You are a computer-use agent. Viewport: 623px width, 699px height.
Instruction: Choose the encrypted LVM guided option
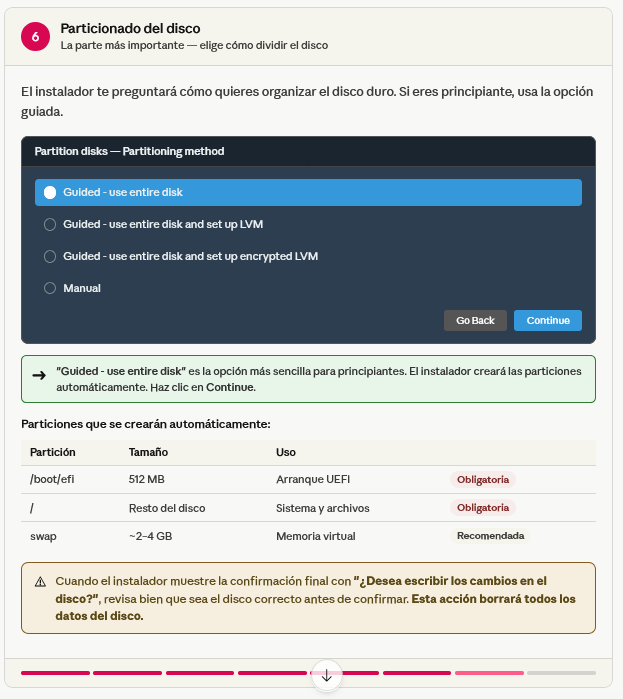point(308,256)
